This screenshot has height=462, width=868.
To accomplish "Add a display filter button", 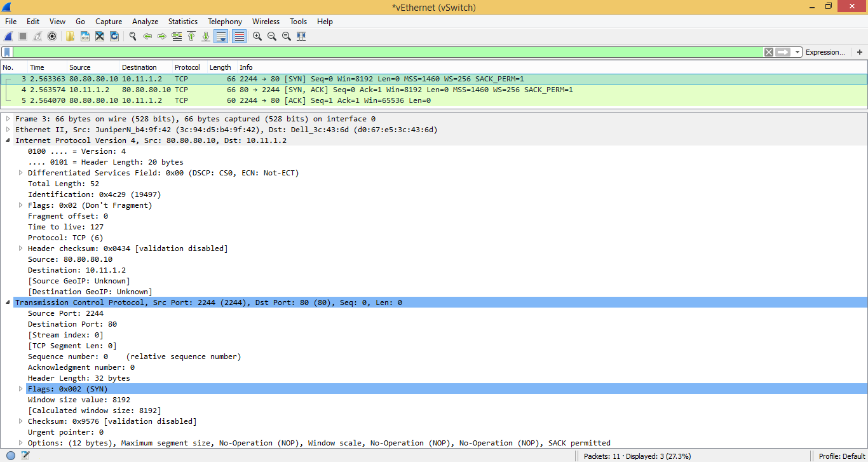I will (860, 52).
